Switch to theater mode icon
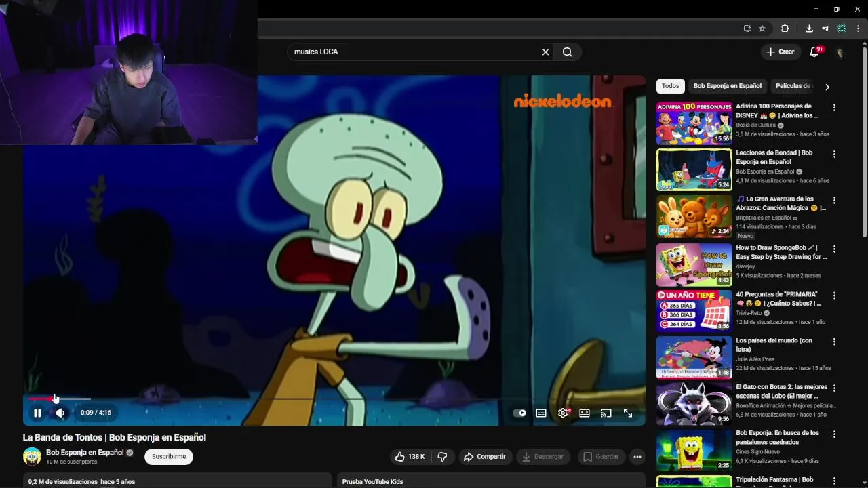The image size is (868, 488). (585, 413)
